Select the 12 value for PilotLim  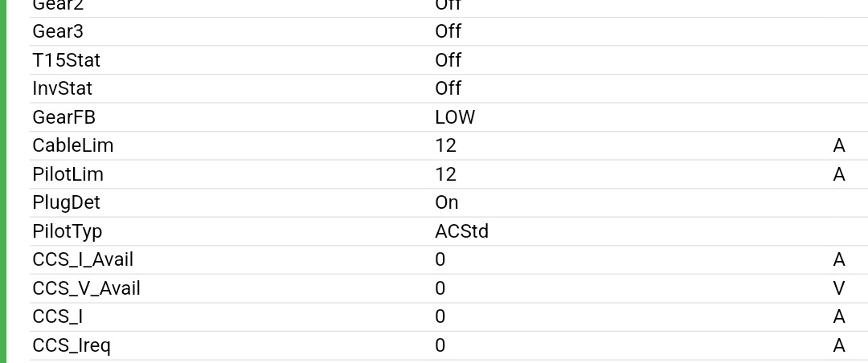tap(446, 174)
